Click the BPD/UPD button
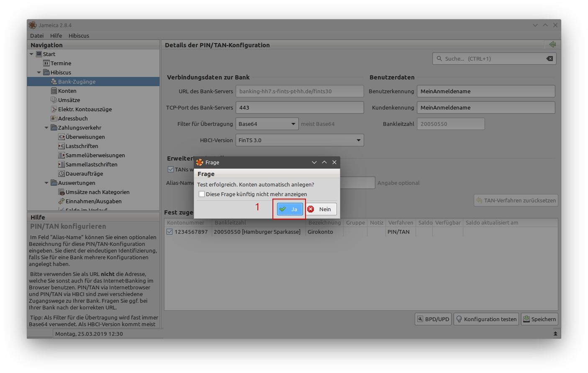This screenshot has width=588, height=373. pos(433,319)
